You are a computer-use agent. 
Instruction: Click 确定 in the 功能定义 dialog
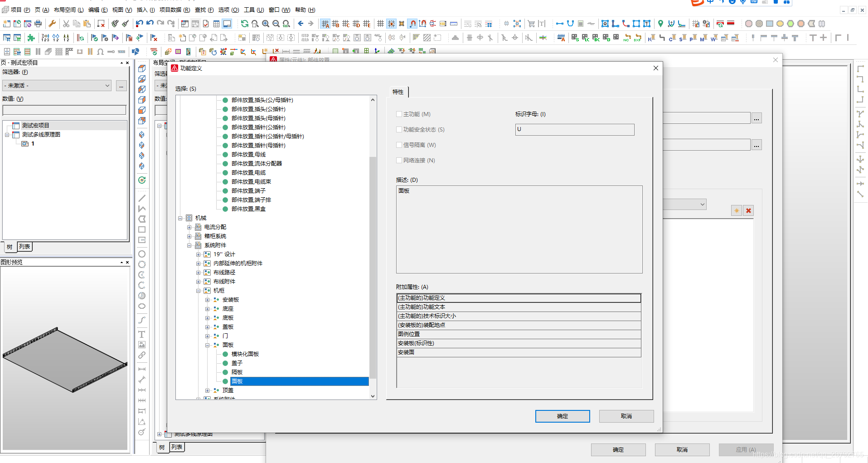(562, 416)
